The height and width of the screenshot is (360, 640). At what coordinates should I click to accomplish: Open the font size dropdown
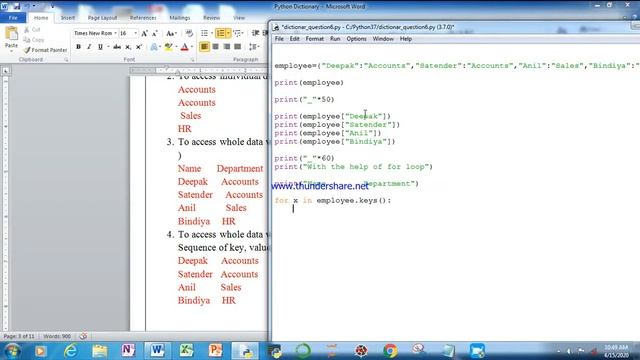click(136, 33)
